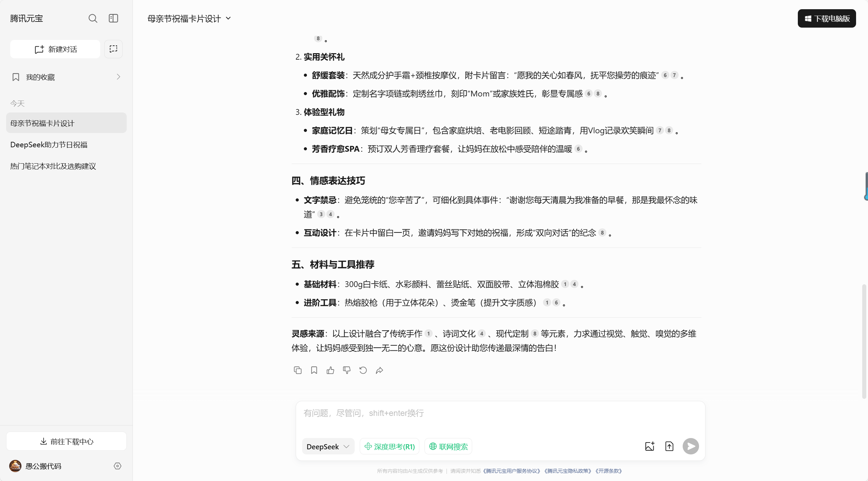Open 热门笔记本对比及选购建议 chat
This screenshot has width=868, height=481.
[53, 166]
